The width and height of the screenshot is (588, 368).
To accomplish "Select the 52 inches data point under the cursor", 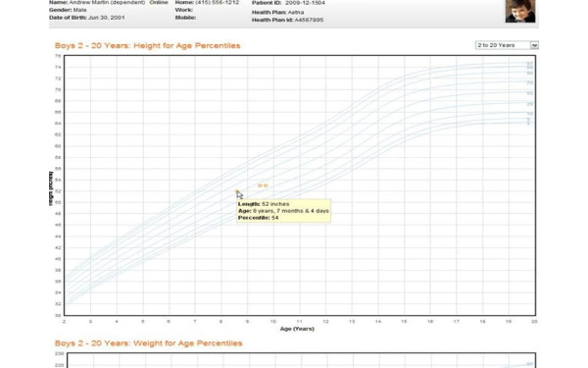I will pos(236,191).
